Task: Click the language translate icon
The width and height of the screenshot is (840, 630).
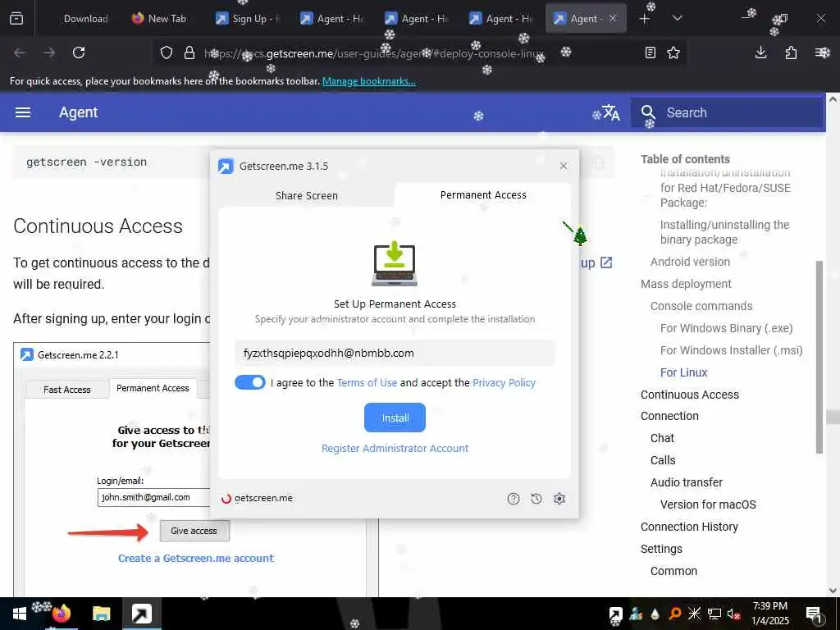Action: pos(610,112)
